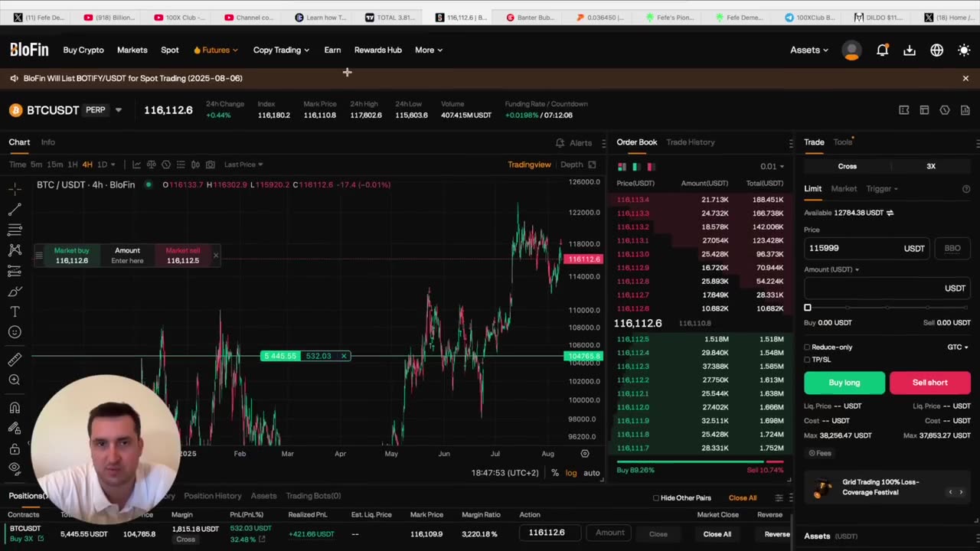The height and width of the screenshot is (551, 980).
Task: Select the brush drawing tool
Action: coord(15,292)
